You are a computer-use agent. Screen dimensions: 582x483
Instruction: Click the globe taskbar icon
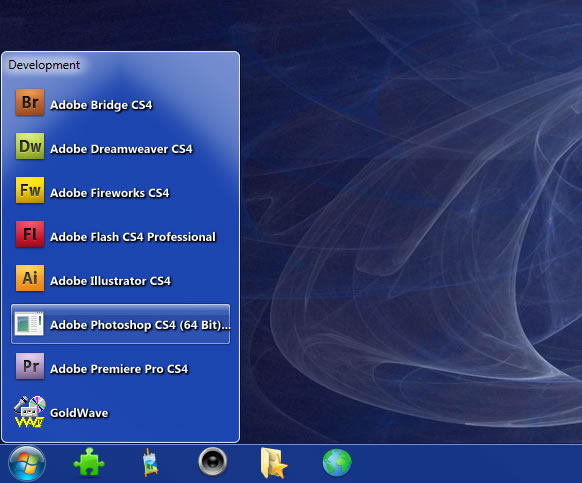337,463
